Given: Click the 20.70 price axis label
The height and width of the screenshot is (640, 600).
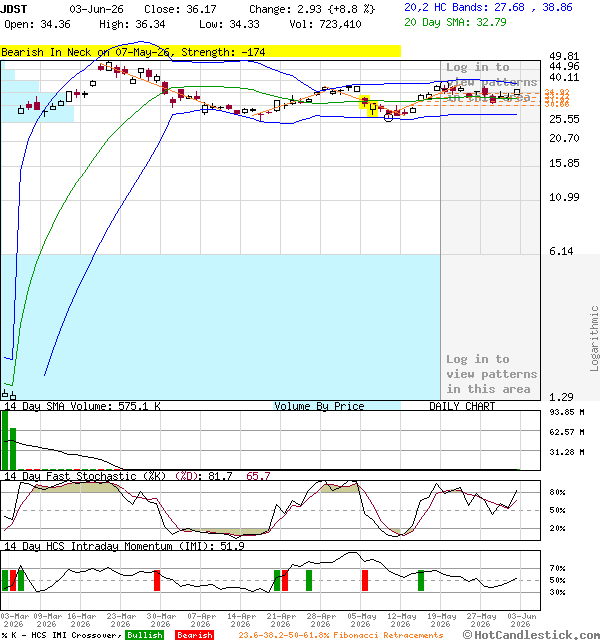Looking at the screenshot, I should click(564, 138).
